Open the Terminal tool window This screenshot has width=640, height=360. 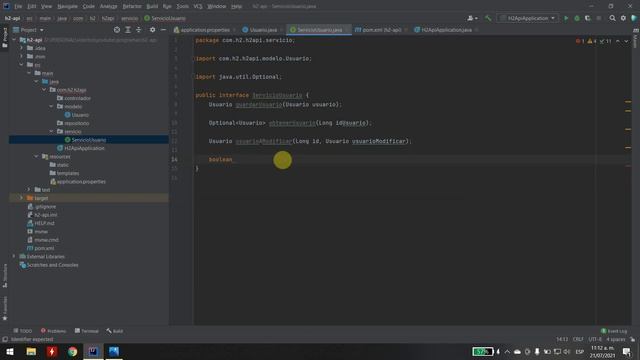tap(87, 331)
